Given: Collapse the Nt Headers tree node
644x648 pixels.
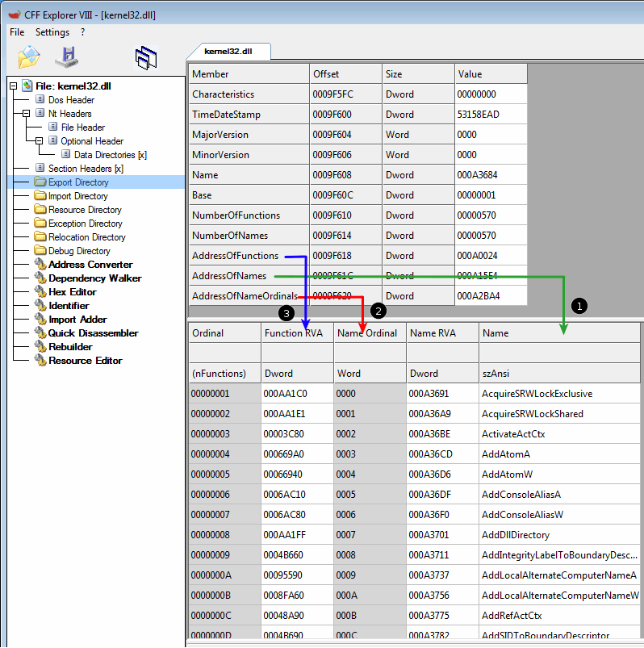Looking at the screenshot, I should pyautogui.click(x=27, y=114).
